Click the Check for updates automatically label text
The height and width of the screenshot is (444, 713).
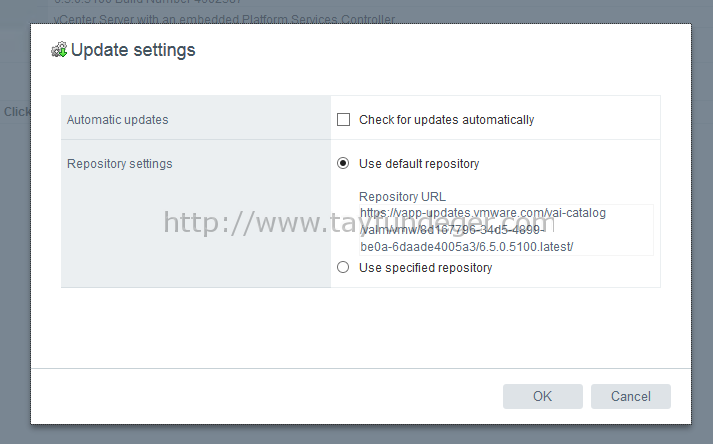coord(447,120)
